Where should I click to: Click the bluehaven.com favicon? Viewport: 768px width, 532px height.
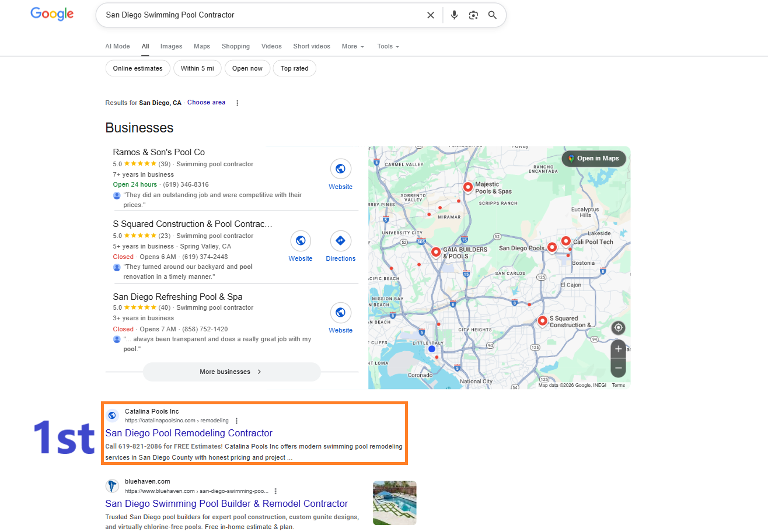pyautogui.click(x=112, y=486)
